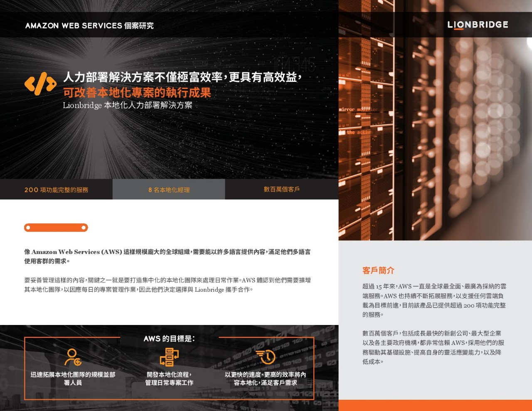Click the add-user icon above team expansion text
This screenshot has height=411, width=532.
point(73,357)
